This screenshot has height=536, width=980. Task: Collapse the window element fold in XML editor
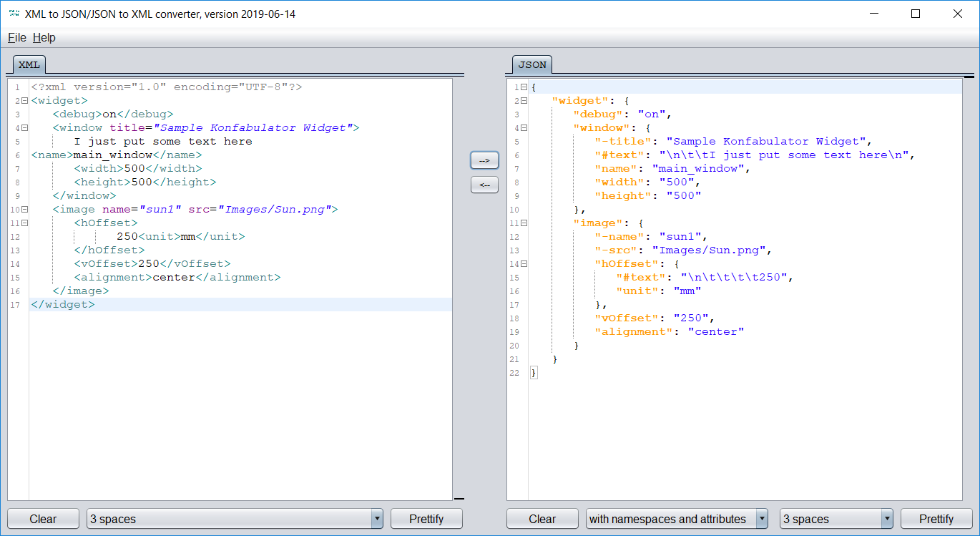(x=24, y=128)
